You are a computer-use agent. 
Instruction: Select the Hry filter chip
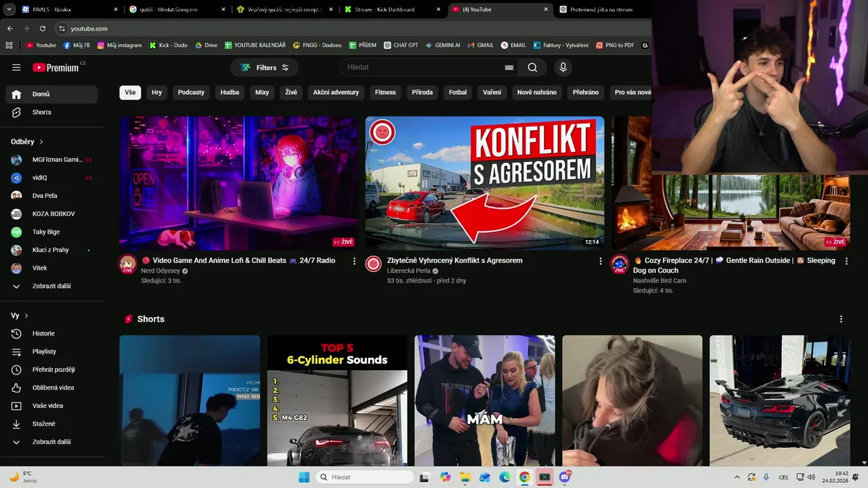coord(157,92)
